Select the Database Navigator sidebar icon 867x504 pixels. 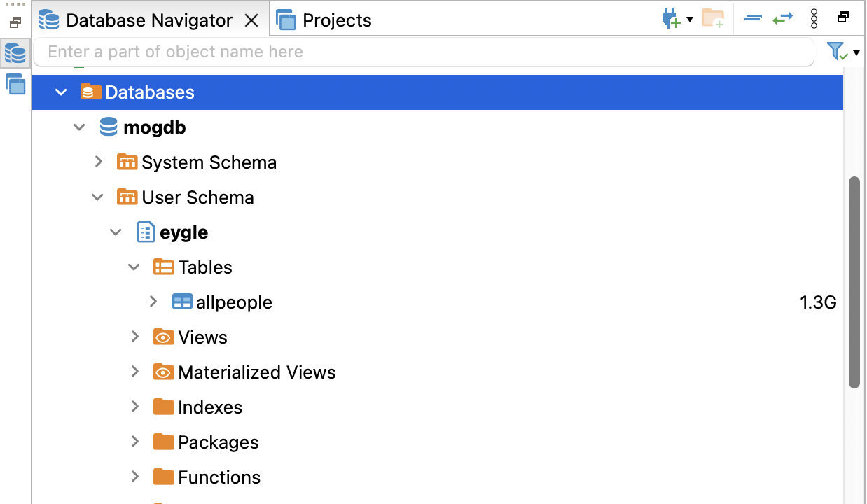point(15,52)
